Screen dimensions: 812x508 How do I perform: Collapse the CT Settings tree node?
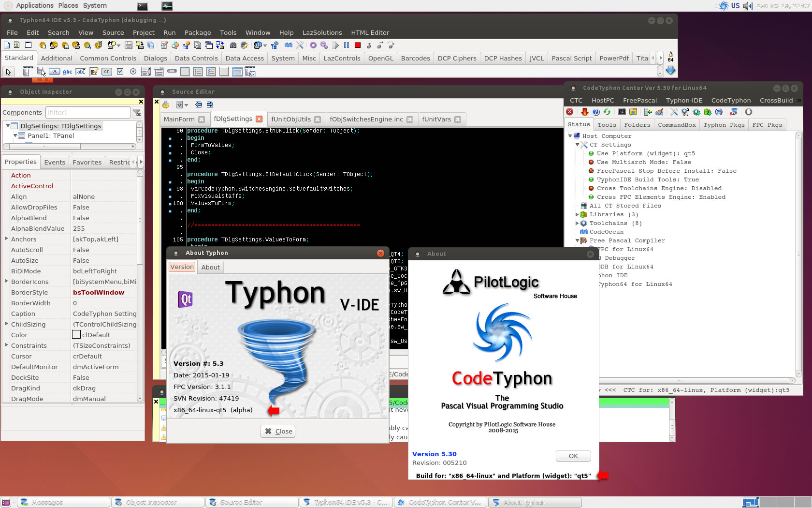[x=577, y=145]
